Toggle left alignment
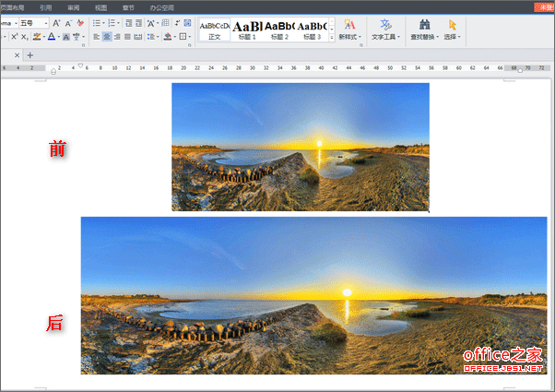This screenshot has width=555, height=392. tap(97, 37)
